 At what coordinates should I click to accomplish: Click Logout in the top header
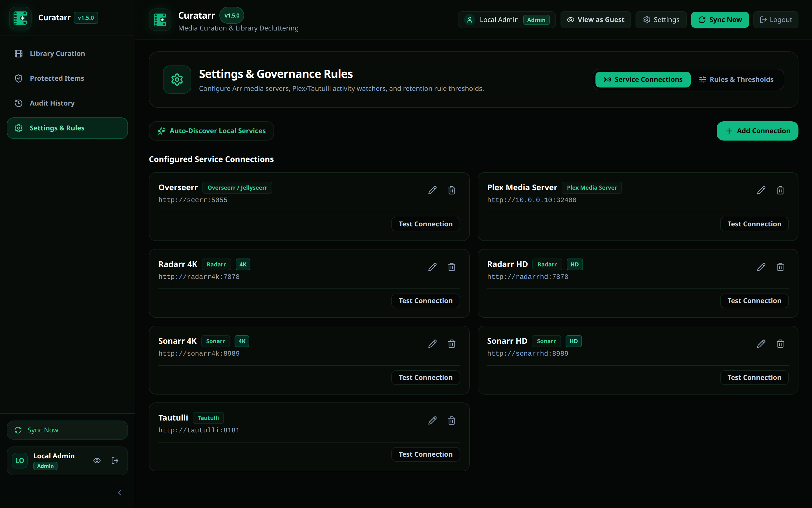coord(776,20)
